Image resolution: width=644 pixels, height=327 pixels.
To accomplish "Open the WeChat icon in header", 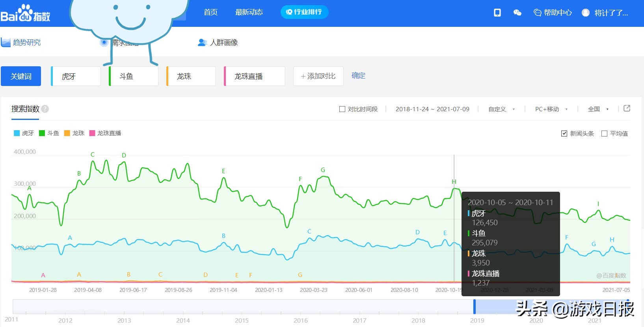I will coord(517,13).
